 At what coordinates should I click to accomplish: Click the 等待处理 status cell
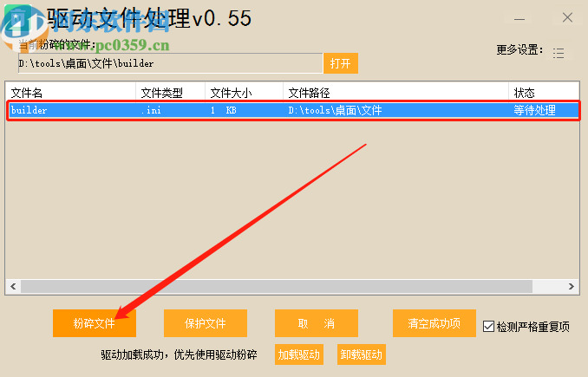tap(534, 110)
